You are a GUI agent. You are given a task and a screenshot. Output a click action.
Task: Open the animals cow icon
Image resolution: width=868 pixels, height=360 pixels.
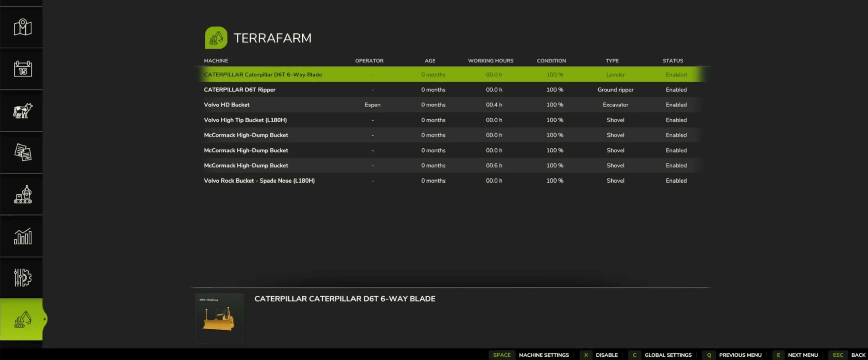point(22,111)
